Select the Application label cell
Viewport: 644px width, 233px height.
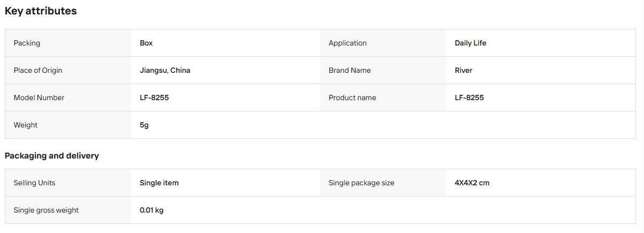pyautogui.click(x=383, y=43)
